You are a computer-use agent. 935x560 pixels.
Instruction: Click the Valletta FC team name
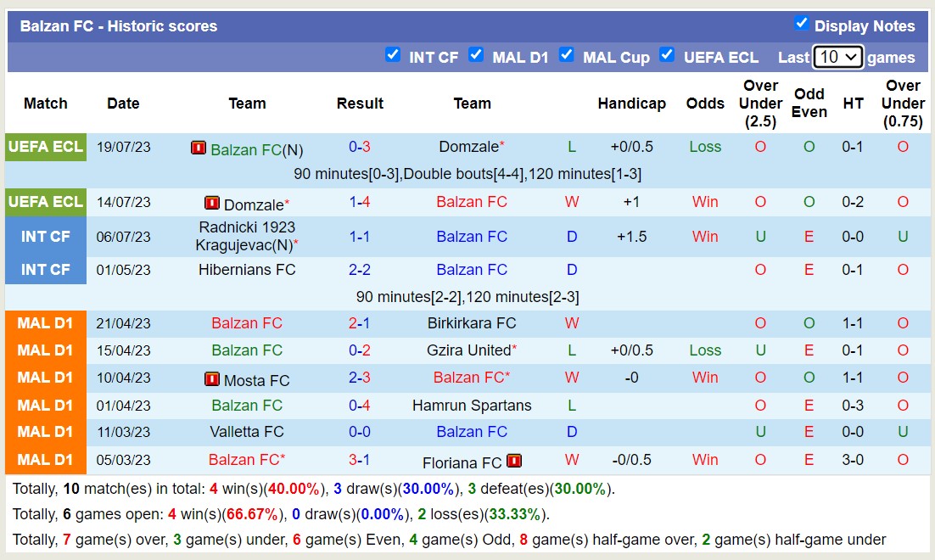pos(247,432)
